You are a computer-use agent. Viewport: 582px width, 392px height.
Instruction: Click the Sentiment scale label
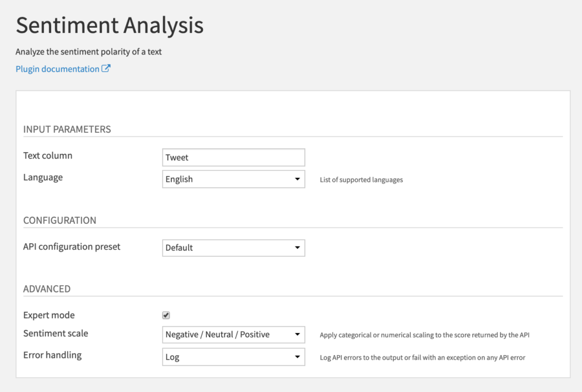point(56,333)
